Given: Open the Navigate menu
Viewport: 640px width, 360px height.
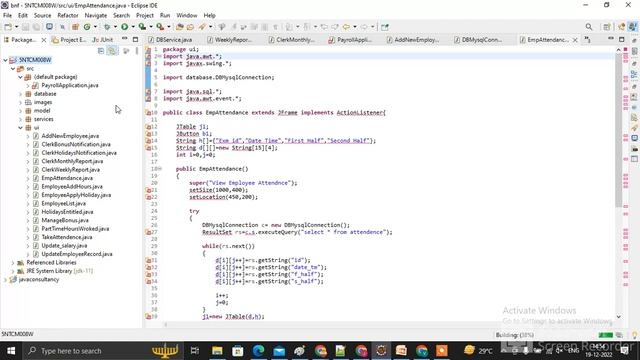Looking at the screenshot, I should pos(96,16).
